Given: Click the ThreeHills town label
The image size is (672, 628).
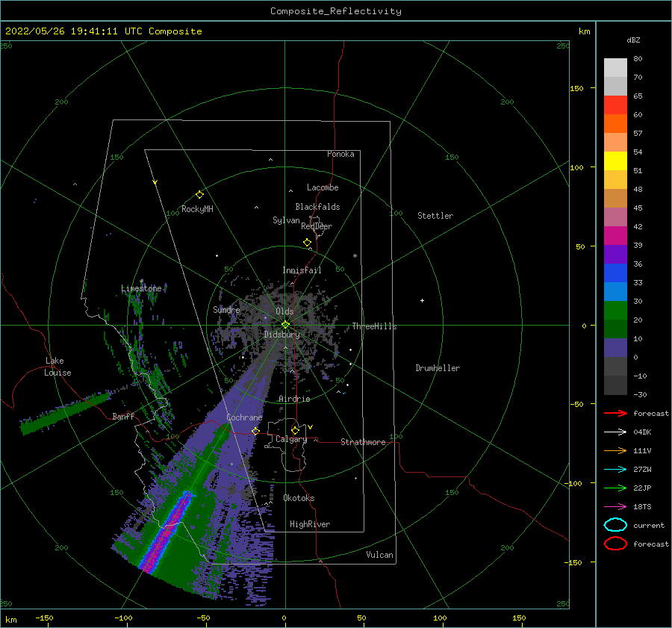Looking at the screenshot, I should pyautogui.click(x=375, y=326).
